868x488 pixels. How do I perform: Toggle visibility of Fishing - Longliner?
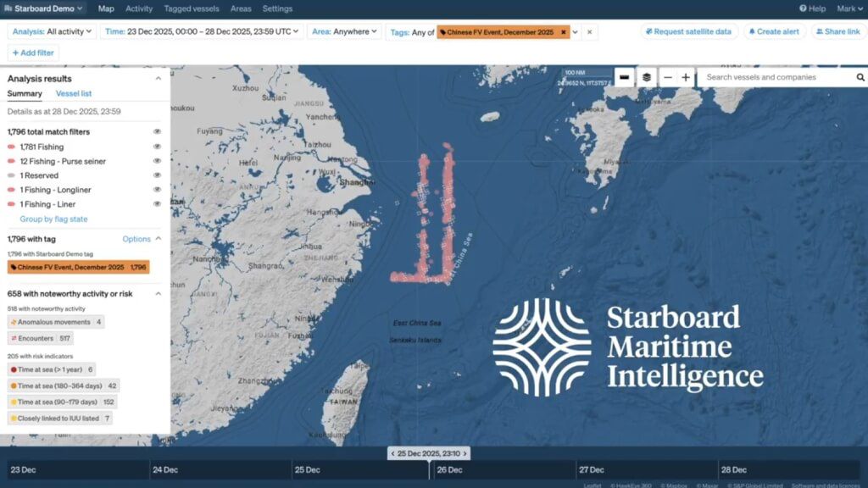(x=157, y=190)
